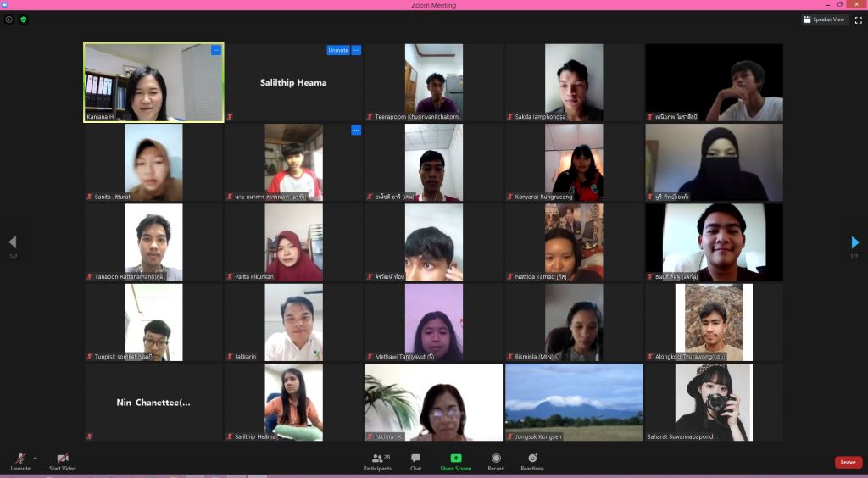
Task: Click Unmute on Salilthip Heama tile
Action: click(x=338, y=50)
